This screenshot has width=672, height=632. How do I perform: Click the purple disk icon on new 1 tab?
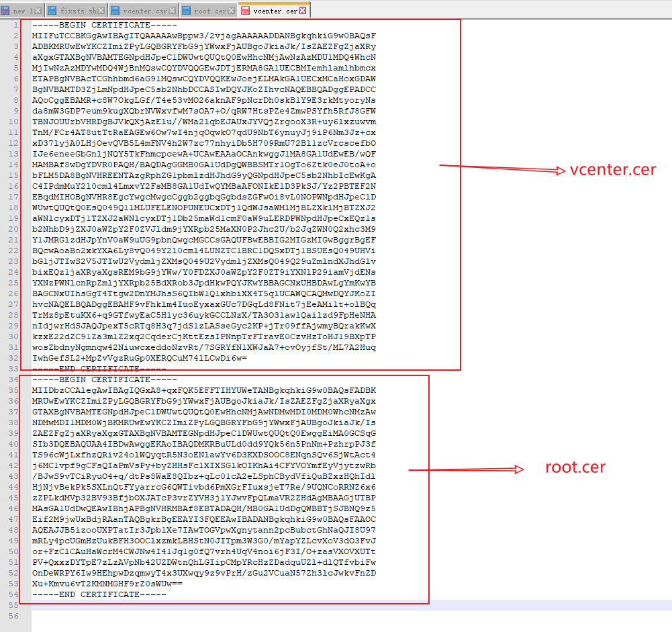[6, 11]
